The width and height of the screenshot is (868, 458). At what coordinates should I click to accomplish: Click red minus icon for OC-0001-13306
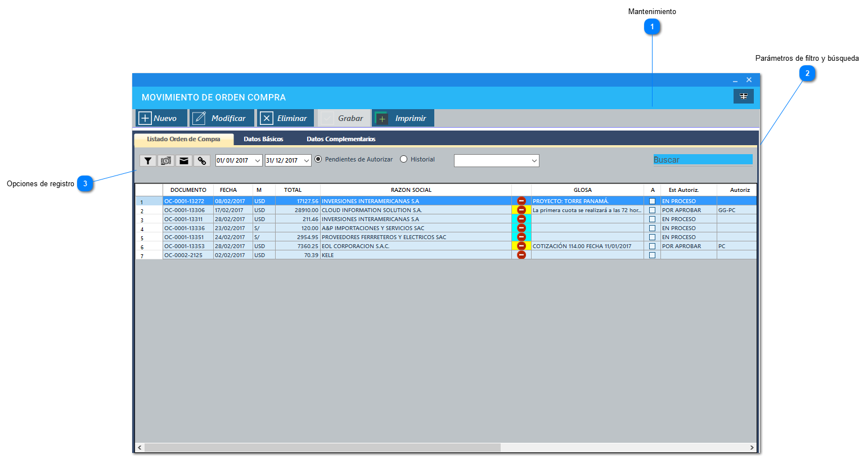pyautogui.click(x=521, y=210)
